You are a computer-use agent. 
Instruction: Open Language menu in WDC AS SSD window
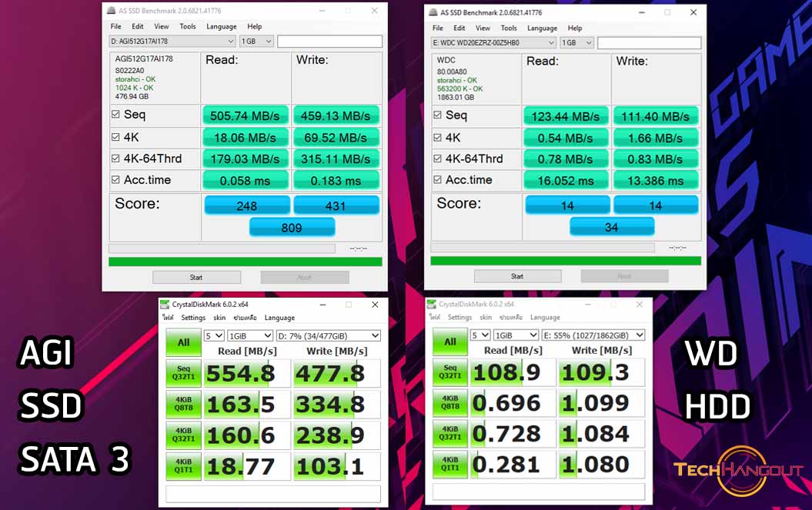542,28
